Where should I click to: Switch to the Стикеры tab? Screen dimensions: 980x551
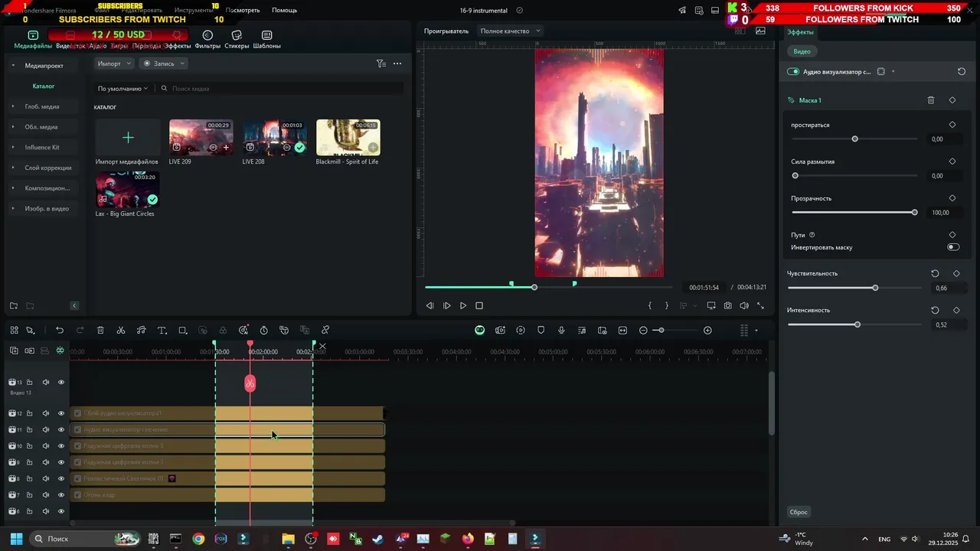[x=237, y=40]
